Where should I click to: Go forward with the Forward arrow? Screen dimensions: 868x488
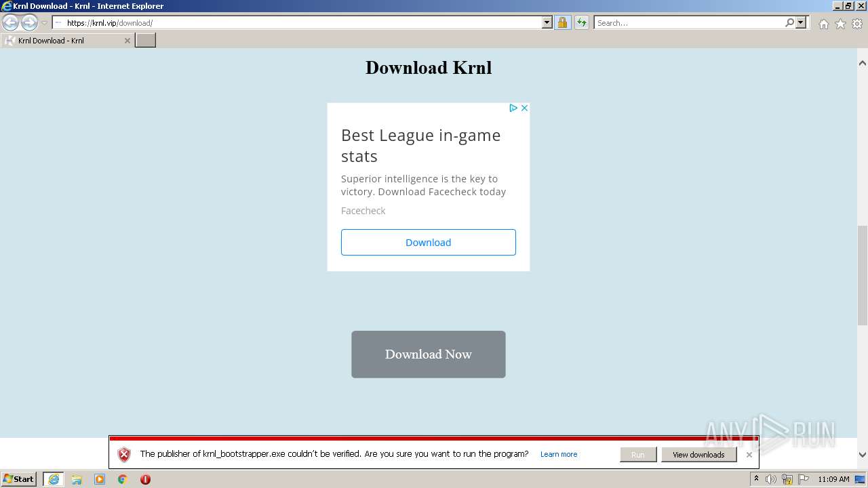point(29,23)
